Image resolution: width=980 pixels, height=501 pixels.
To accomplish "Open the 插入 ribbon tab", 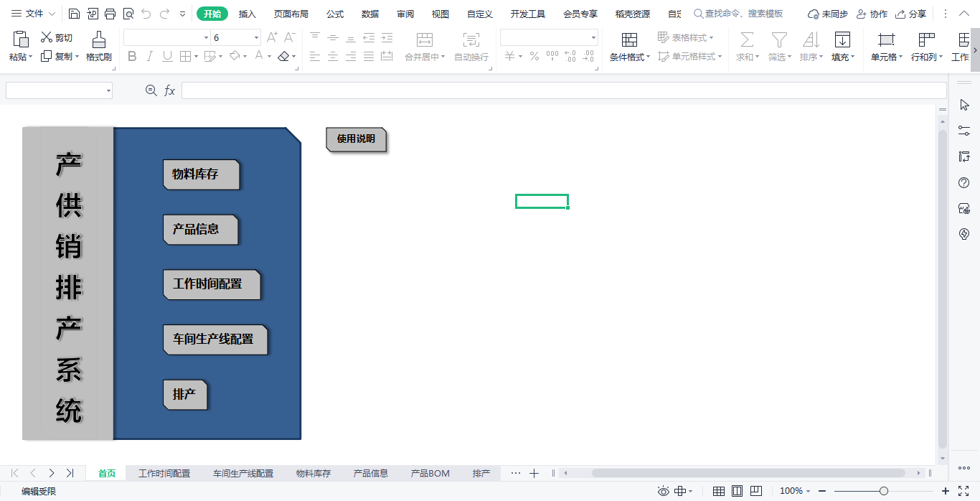I will [248, 14].
